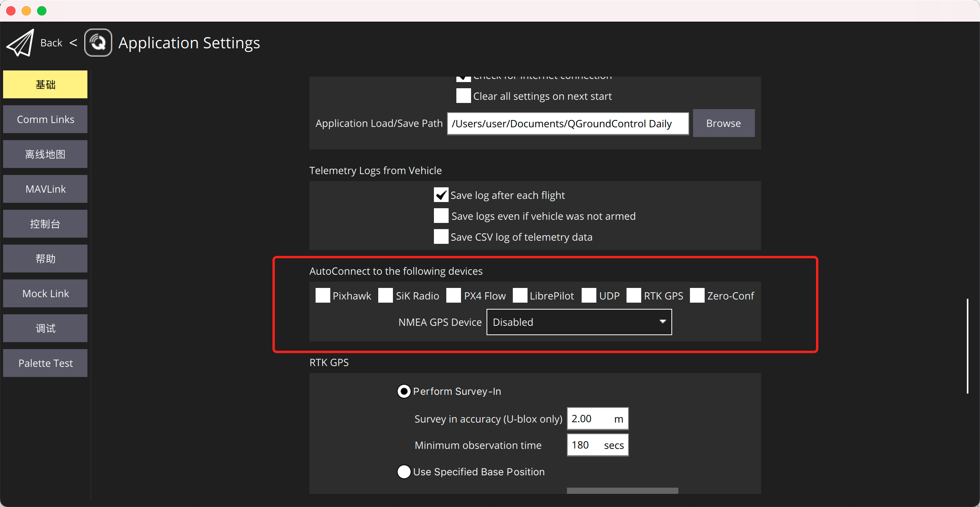Enable Save logs even if vehicle not armed
Viewport: 980px width, 507px height.
[441, 216]
